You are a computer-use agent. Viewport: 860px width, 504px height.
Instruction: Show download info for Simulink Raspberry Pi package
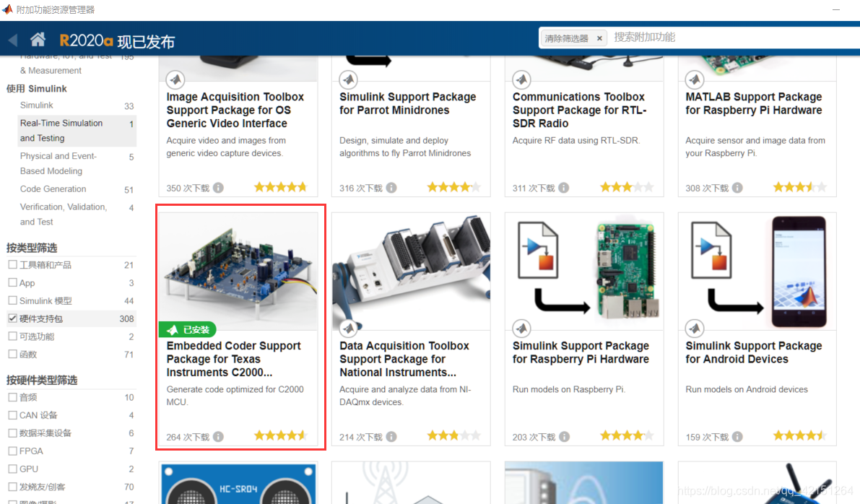(564, 437)
